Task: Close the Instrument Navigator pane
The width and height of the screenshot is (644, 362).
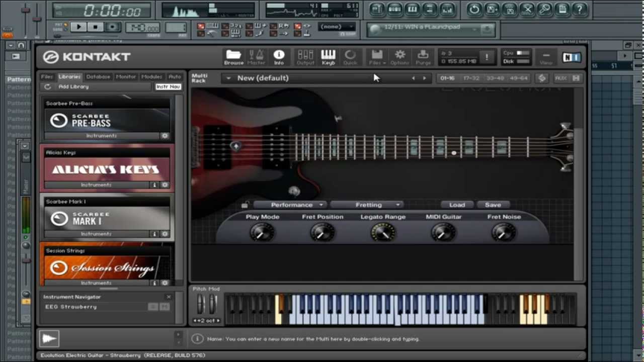Action: (x=169, y=297)
